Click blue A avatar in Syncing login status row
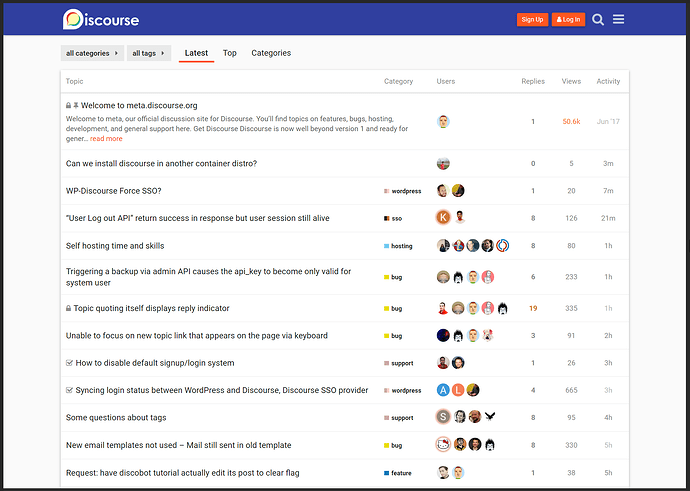 click(x=443, y=390)
